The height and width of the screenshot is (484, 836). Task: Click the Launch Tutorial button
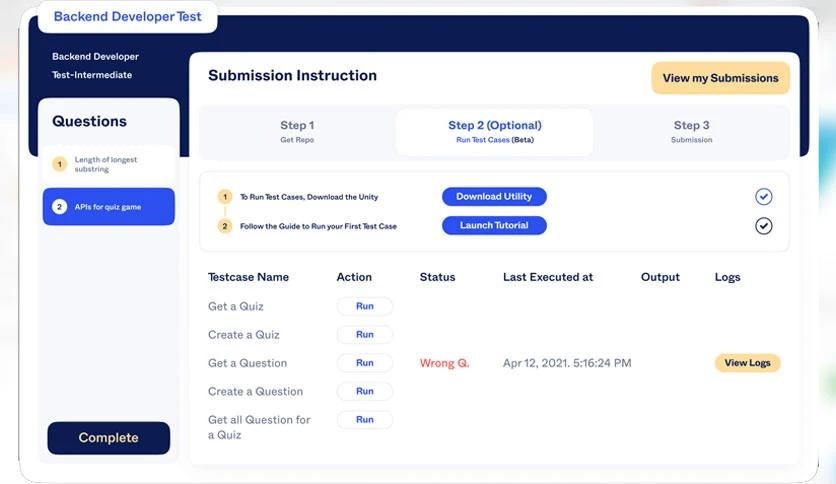tap(494, 225)
